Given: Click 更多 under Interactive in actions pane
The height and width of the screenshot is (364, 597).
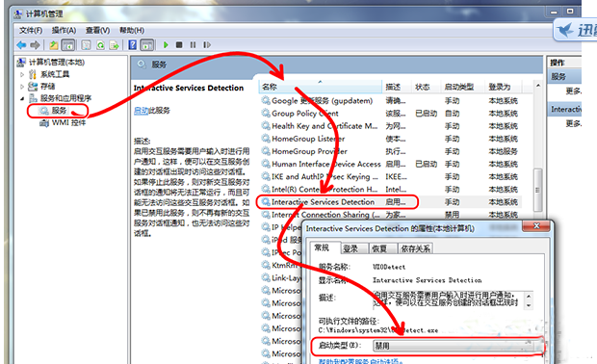Looking at the screenshot, I should point(573,123).
